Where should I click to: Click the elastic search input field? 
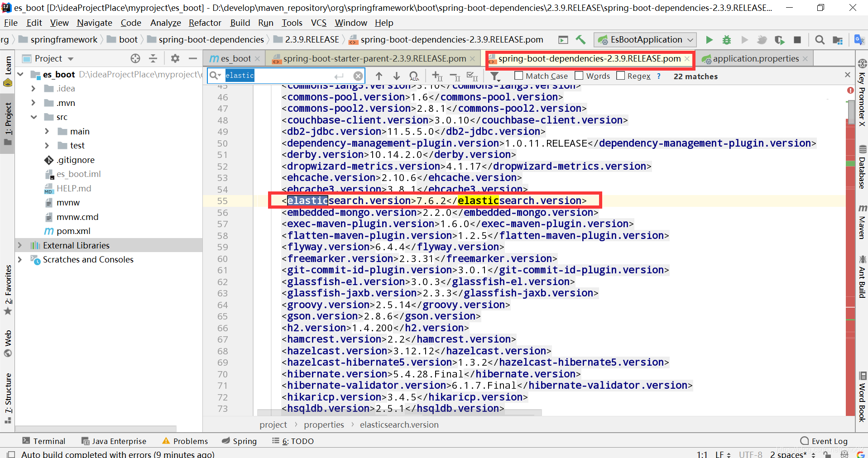(286, 76)
